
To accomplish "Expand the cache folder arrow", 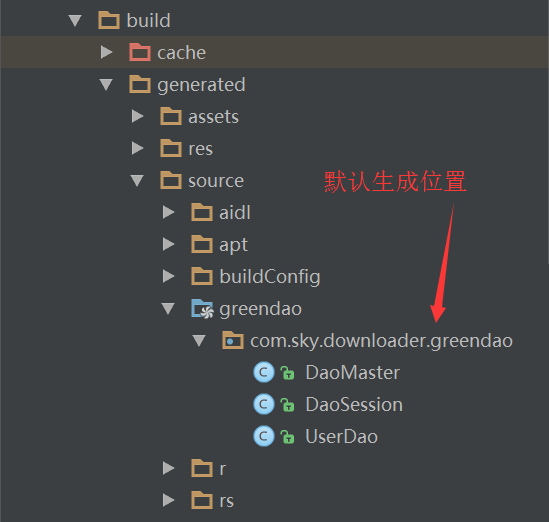I will (106, 52).
